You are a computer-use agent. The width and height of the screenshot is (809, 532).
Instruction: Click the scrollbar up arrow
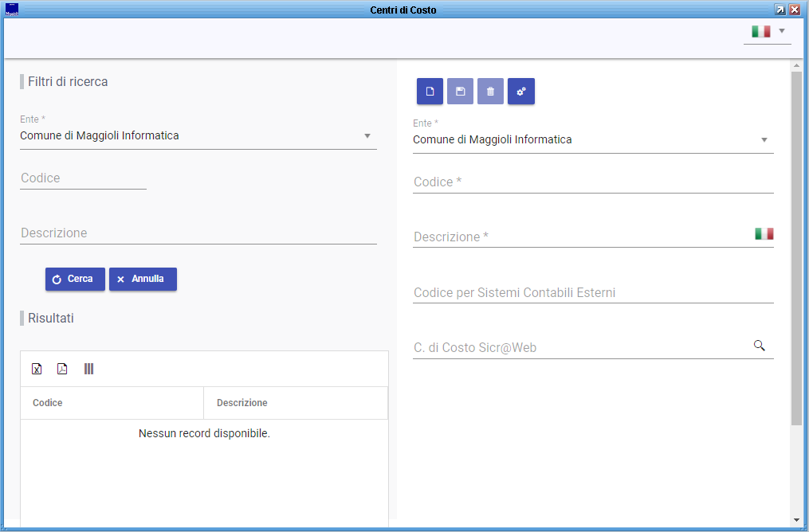coord(796,65)
